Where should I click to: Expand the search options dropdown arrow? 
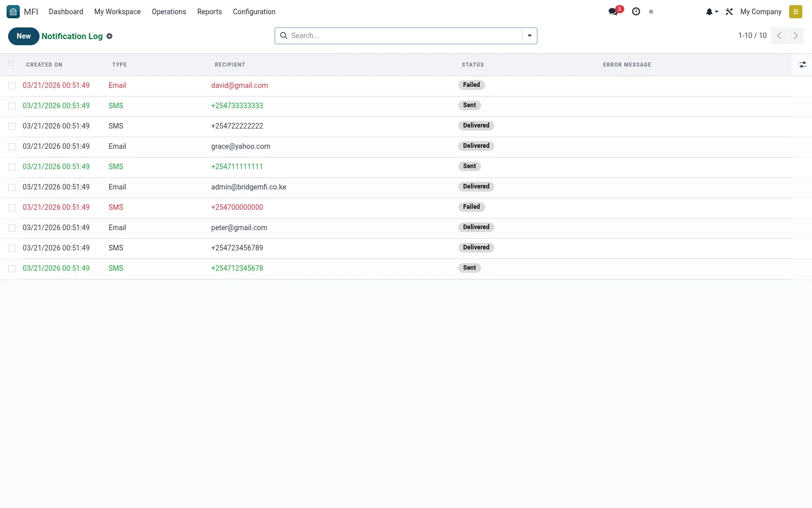[530, 36]
